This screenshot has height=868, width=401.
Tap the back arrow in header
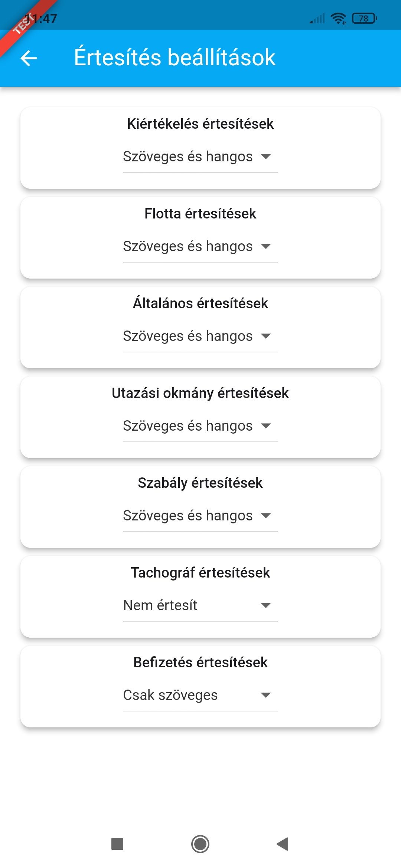pyautogui.click(x=29, y=58)
